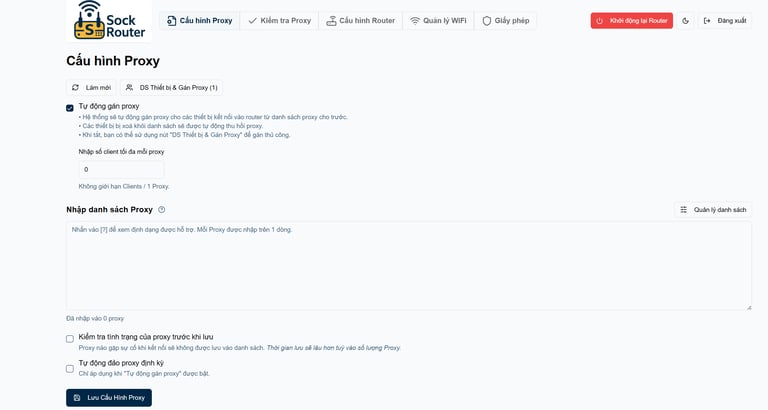Open the Giấy phép tab
Screen dimensions: 768x410
(505, 20)
